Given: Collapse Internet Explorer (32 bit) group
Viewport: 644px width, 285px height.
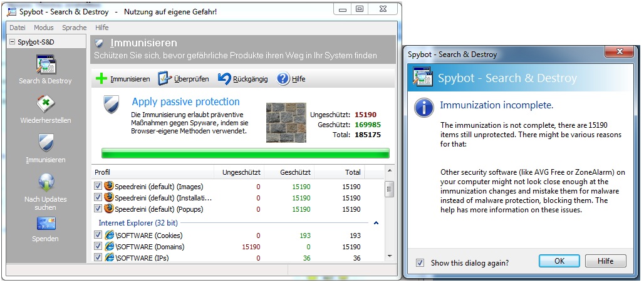Looking at the screenshot, I should pos(376,223).
